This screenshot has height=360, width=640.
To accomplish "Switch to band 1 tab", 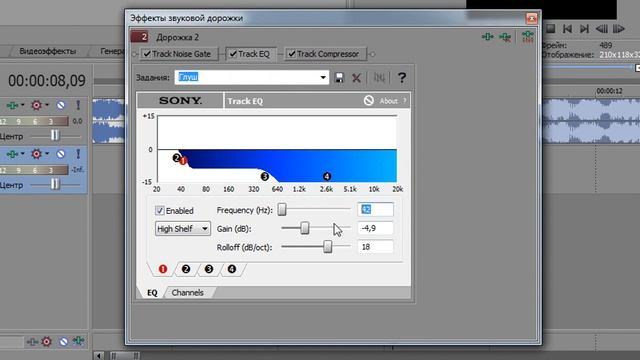I will pos(163,269).
